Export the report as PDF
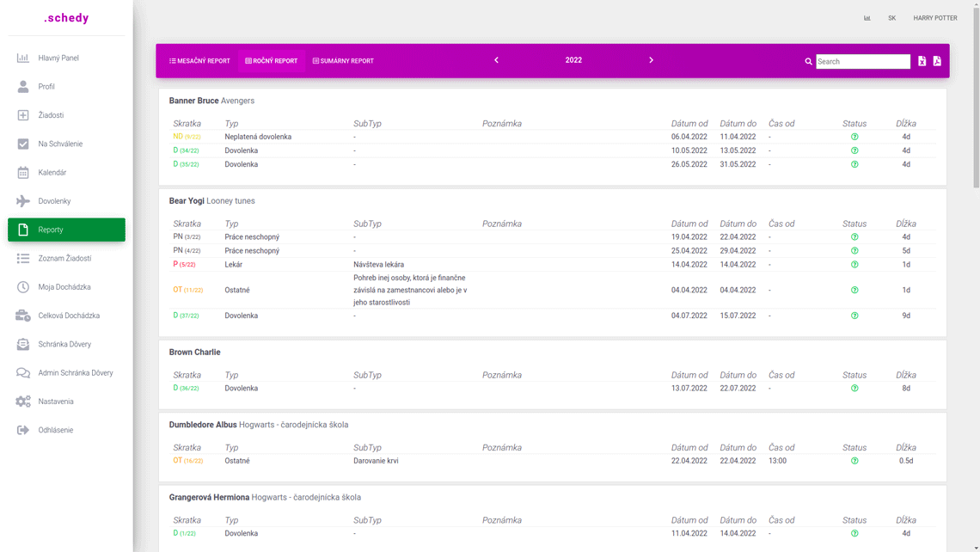The width and height of the screenshot is (980, 552). click(x=937, y=61)
